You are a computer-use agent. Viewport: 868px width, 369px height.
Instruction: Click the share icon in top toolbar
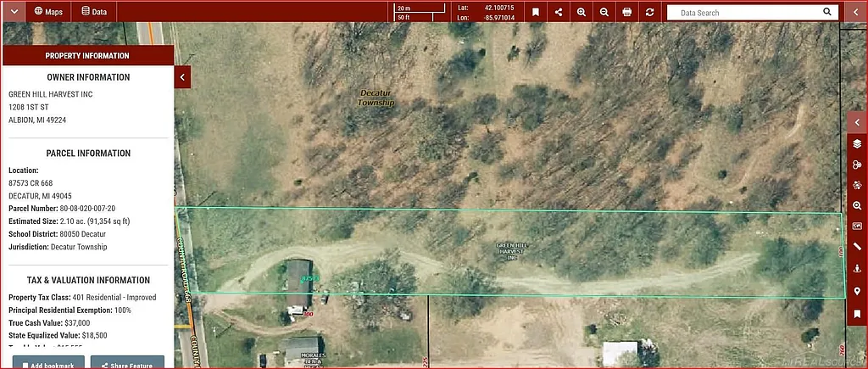559,12
